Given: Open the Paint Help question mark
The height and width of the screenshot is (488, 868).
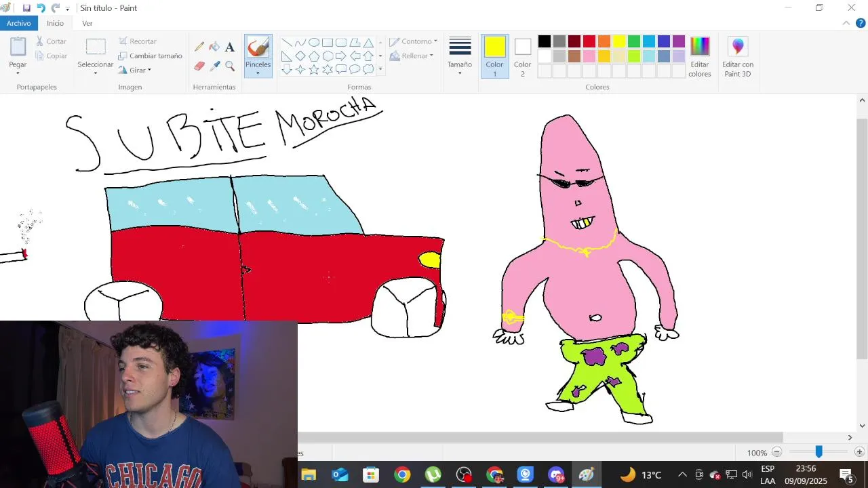Looking at the screenshot, I should click(861, 23).
